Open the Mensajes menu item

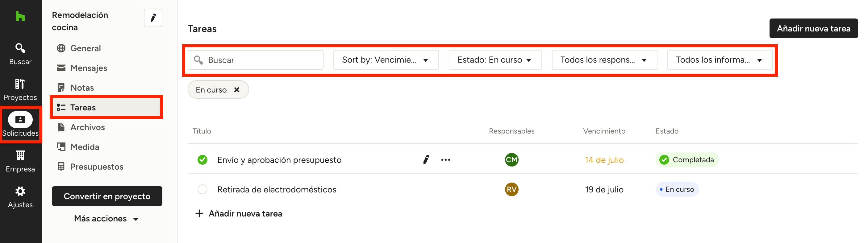pyautogui.click(x=88, y=68)
